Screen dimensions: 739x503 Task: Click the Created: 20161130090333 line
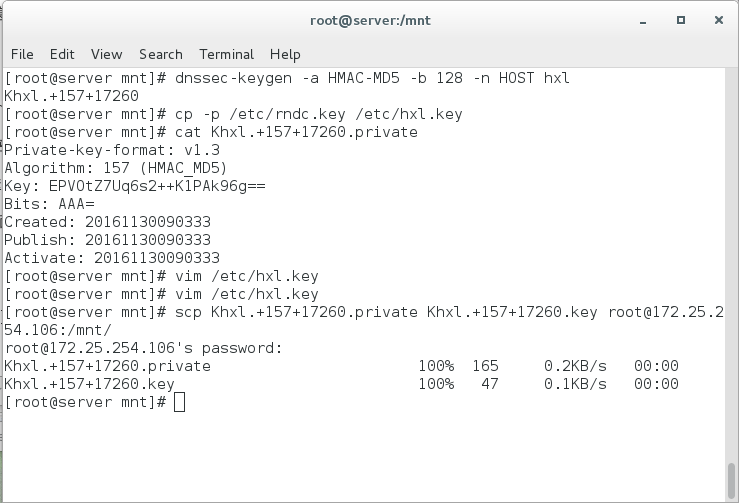click(x=107, y=222)
